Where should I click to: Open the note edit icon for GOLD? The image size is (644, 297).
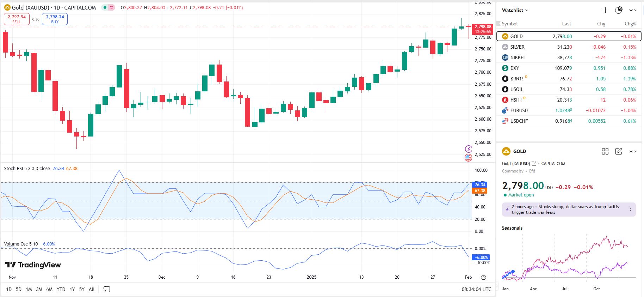(619, 151)
